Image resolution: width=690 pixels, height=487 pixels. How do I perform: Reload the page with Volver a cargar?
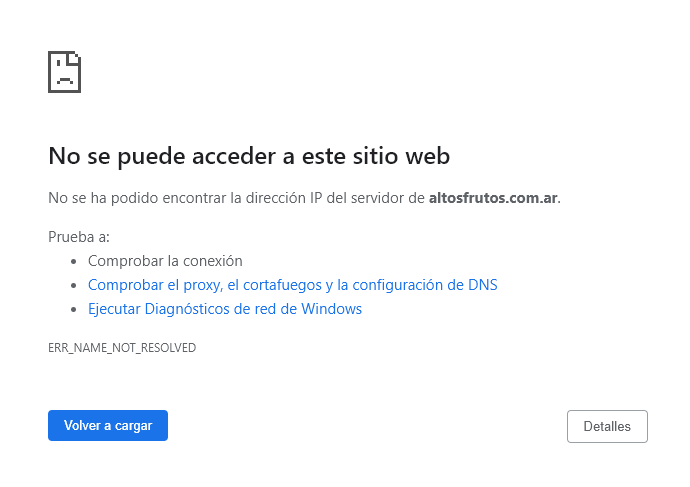[108, 425]
